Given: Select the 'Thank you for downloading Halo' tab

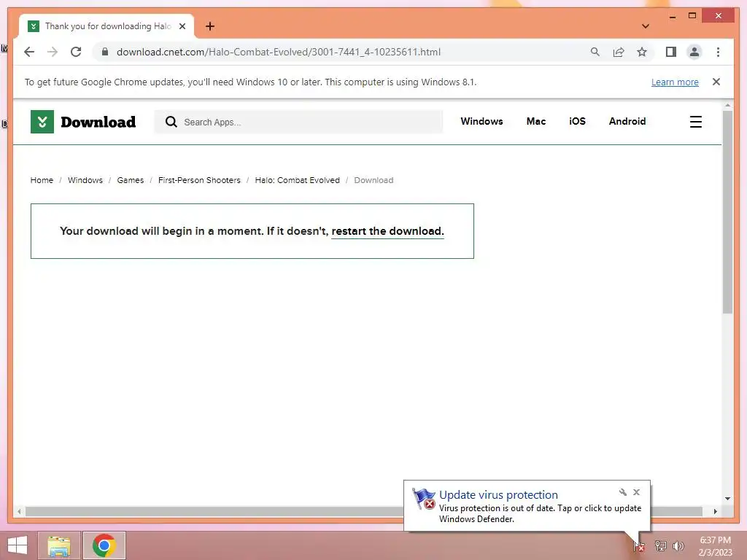Looking at the screenshot, I should pos(107,26).
